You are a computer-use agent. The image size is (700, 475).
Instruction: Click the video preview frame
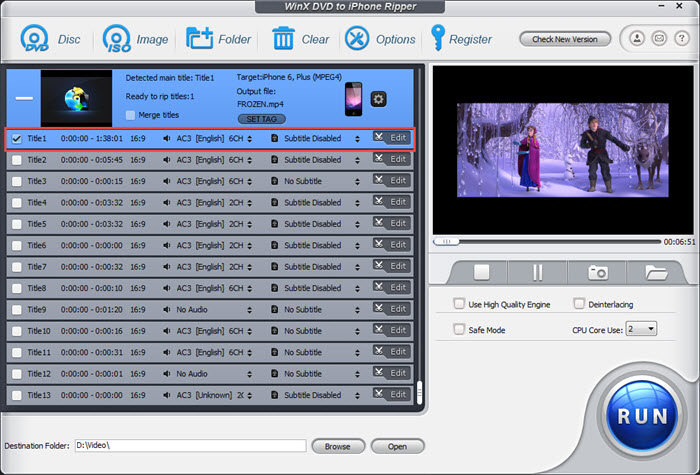click(x=562, y=150)
